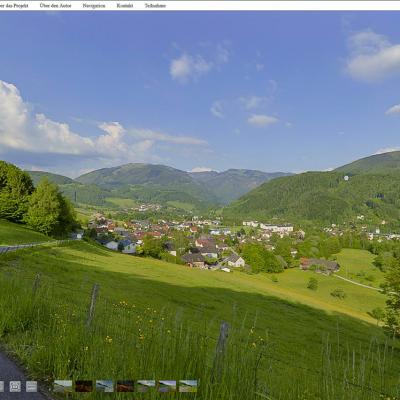Open the 'Navigation' menu item
The image size is (400, 400).
(x=94, y=6)
